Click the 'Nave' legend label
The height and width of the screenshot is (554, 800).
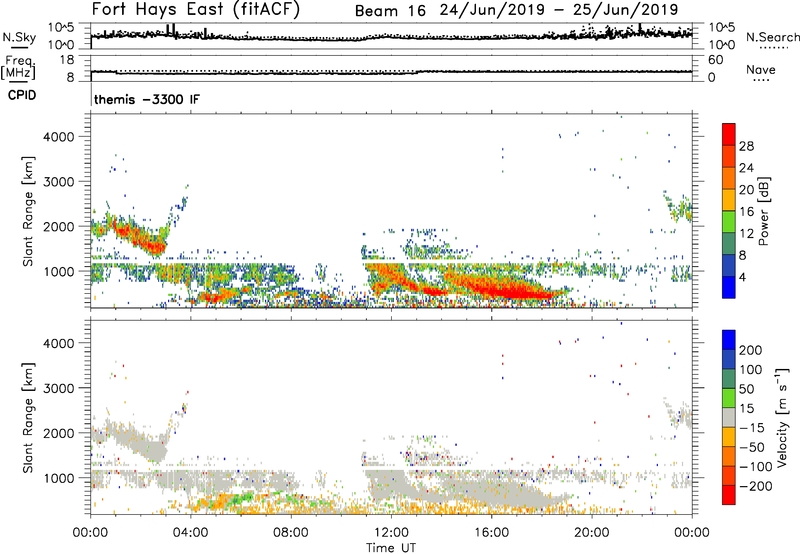pos(761,70)
